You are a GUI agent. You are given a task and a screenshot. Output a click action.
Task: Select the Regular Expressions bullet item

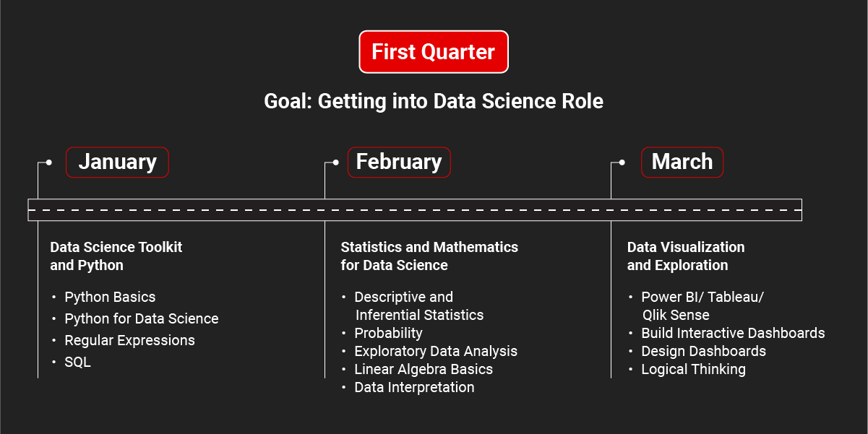coord(129,340)
